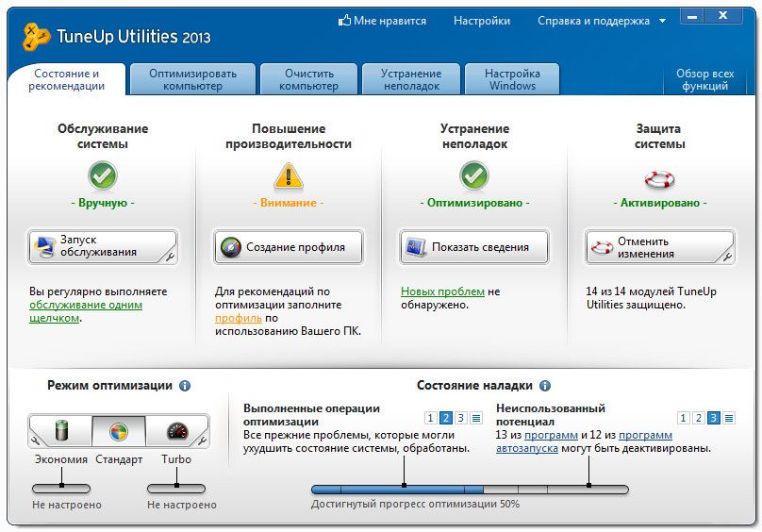Show page 3 of Неиспользованный потенциал

coord(713,418)
